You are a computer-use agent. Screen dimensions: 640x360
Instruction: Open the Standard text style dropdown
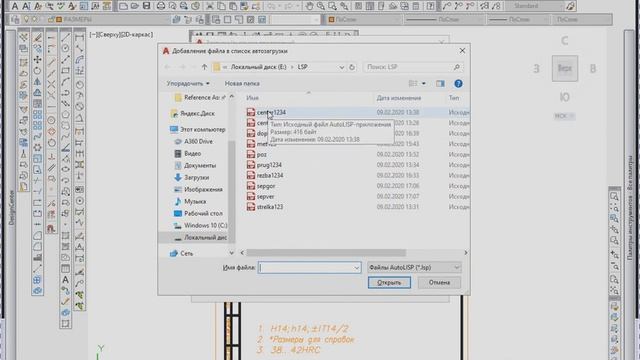[535, 6]
